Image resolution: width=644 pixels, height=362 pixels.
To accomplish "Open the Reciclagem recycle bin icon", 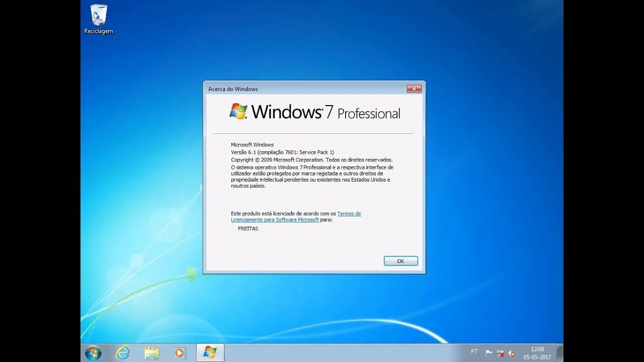I will (99, 20).
